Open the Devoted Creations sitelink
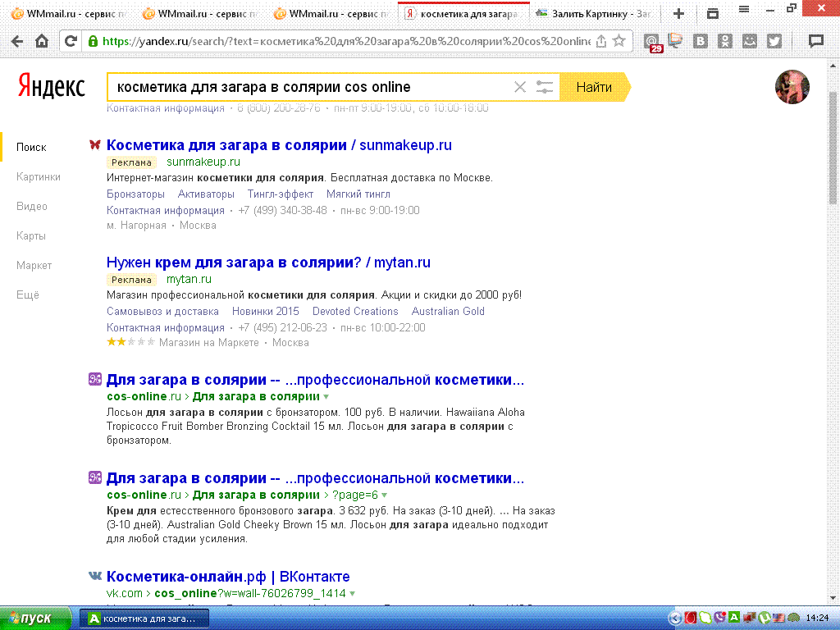840x630 pixels. pyautogui.click(x=355, y=311)
